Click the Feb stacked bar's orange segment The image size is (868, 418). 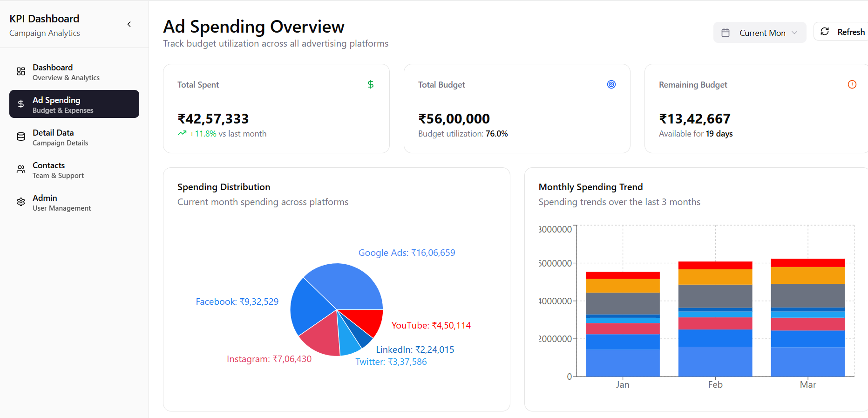pos(715,277)
